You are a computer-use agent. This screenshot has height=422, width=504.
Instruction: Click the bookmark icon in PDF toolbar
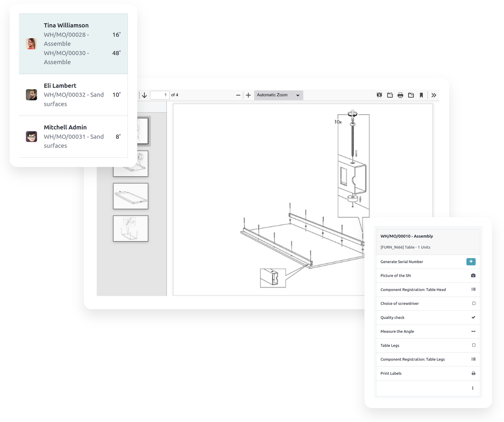pyautogui.click(x=421, y=95)
